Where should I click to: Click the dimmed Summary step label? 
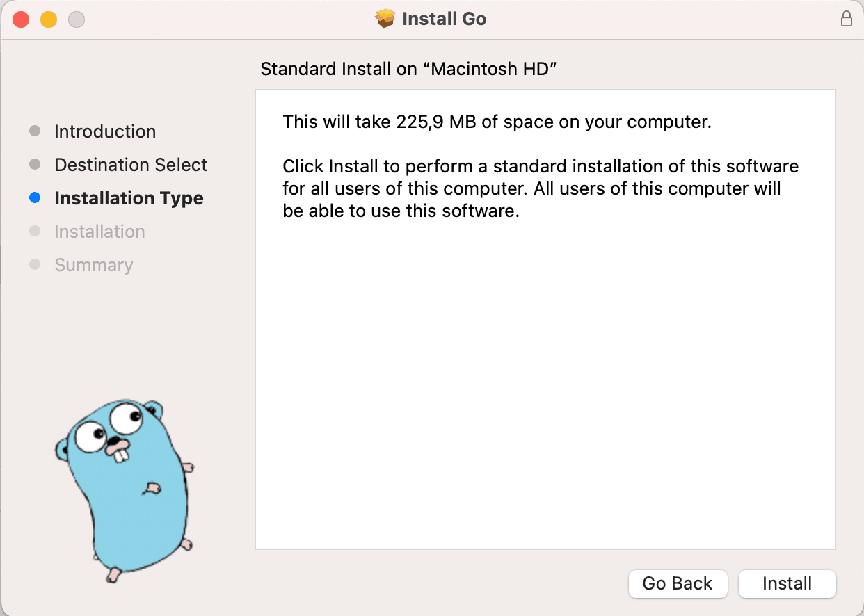(93, 265)
